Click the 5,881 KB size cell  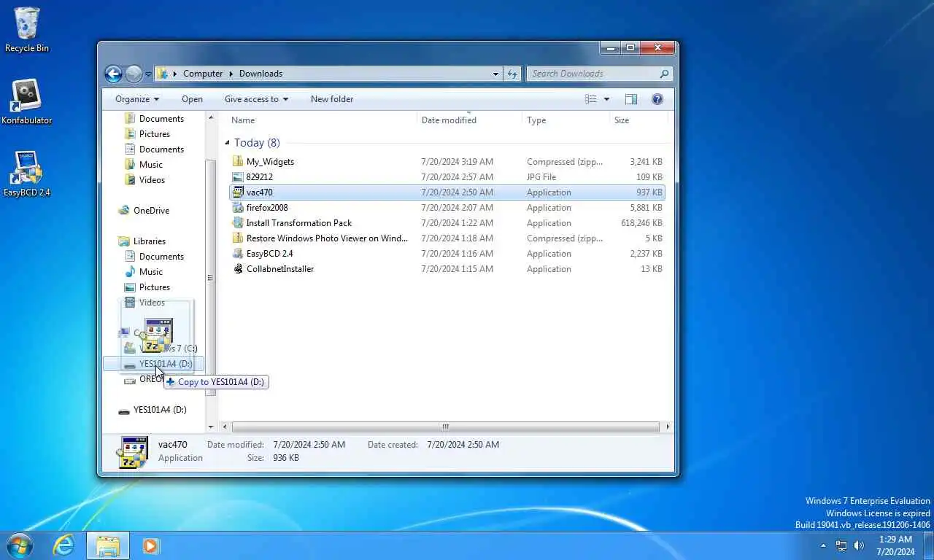point(647,208)
